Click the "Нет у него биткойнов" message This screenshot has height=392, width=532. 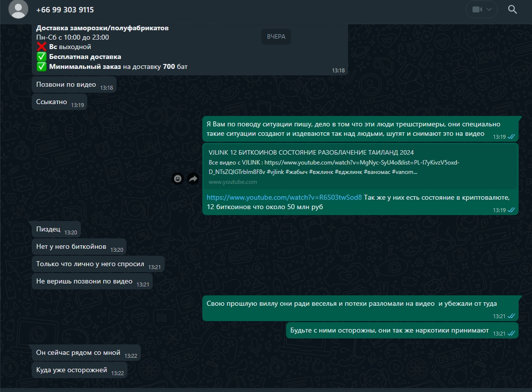pos(71,246)
